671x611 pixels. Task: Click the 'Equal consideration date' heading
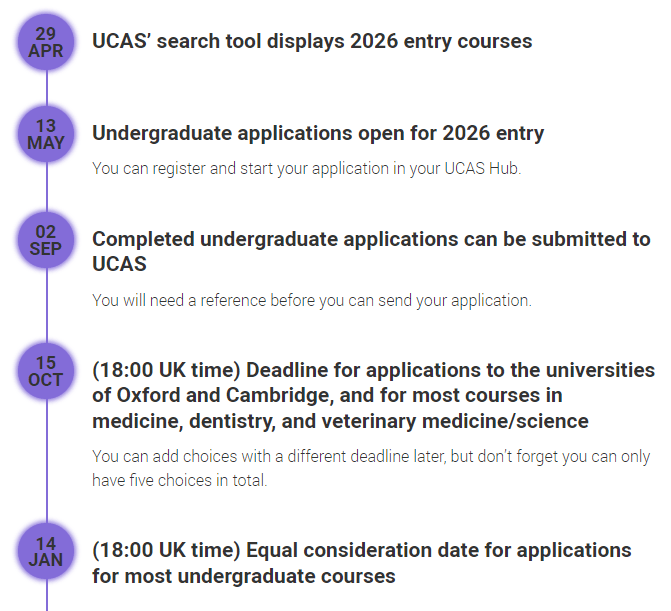click(362, 563)
